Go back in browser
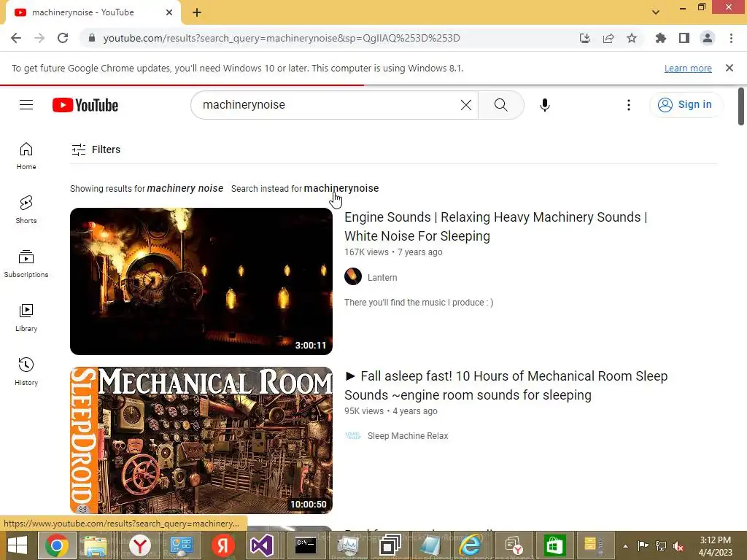The height and width of the screenshot is (560, 747). click(16, 38)
